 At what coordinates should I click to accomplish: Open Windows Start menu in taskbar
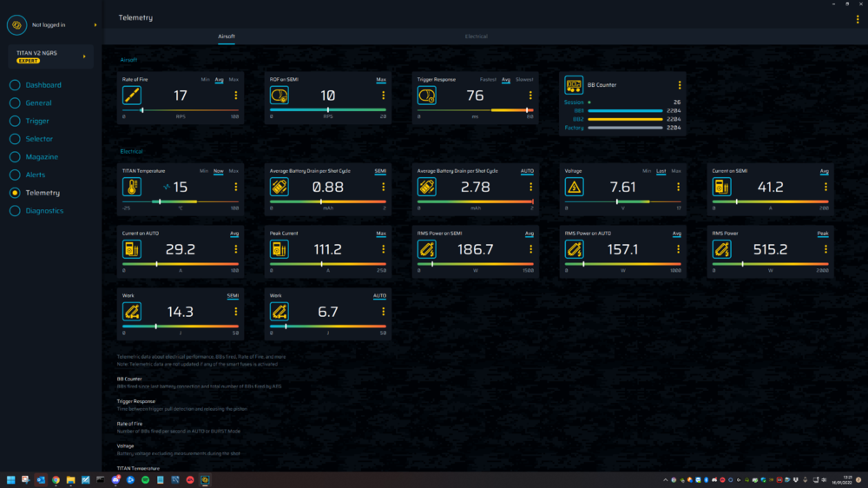point(12,479)
